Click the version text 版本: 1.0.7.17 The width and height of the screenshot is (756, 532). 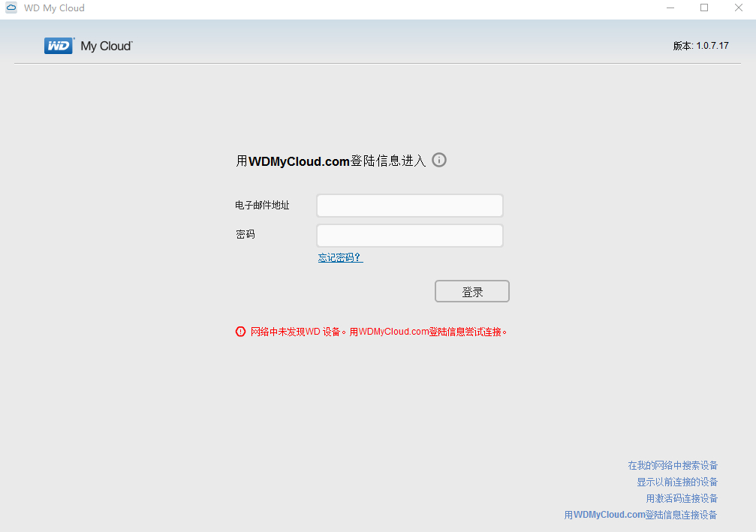(700, 46)
